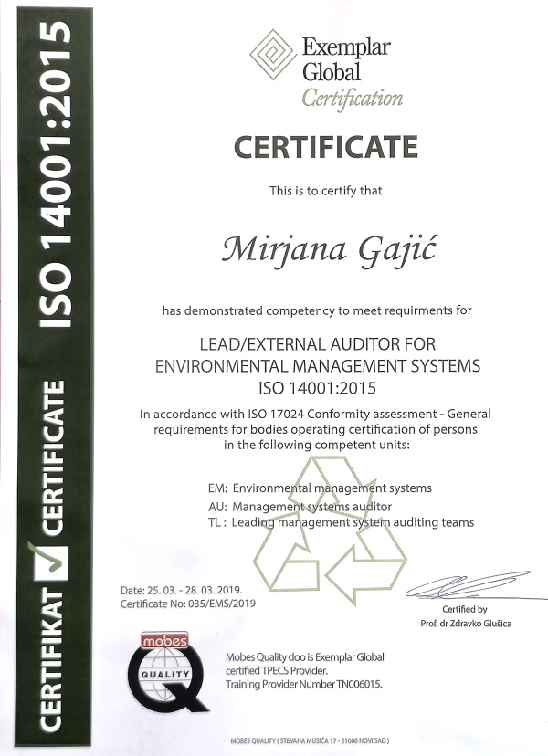The height and width of the screenshot is (756, 548).
Task: Click the centered 'ISO 14001:2015' line
Action: 318,388
